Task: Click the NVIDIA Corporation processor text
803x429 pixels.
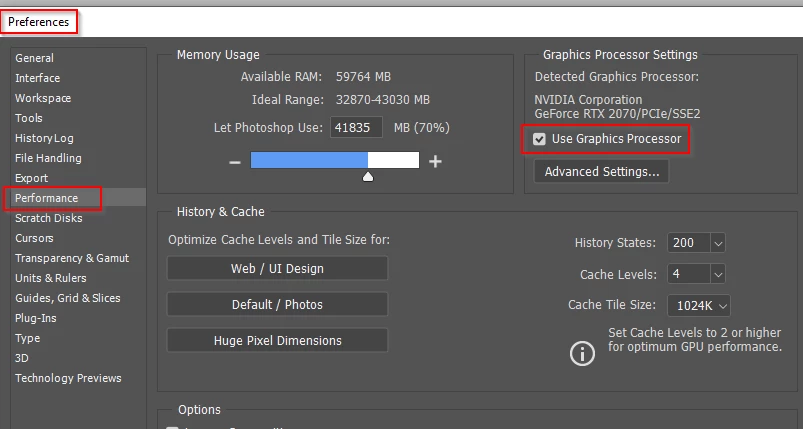Action: [588, 99]
